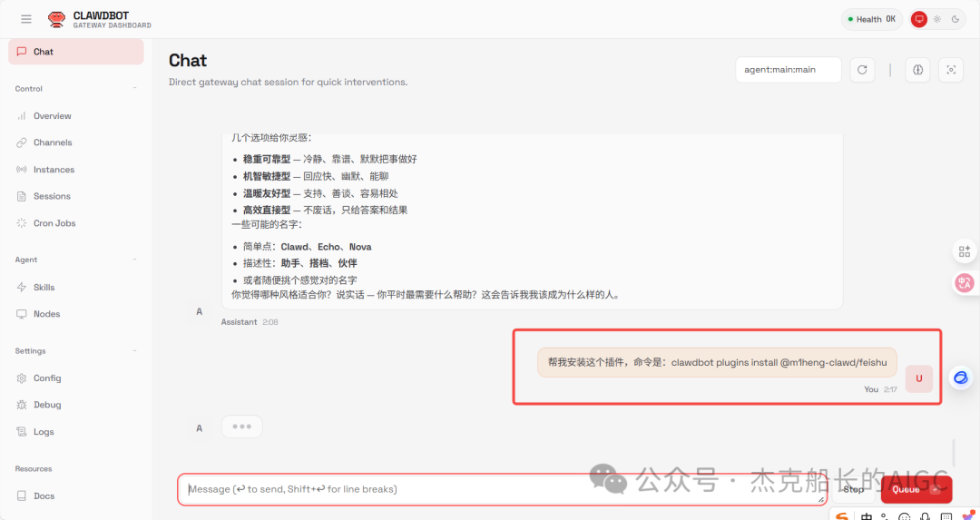Collapse the Agent section
The width and height of the screenshot is (980, 520).
tap(134, 260)
